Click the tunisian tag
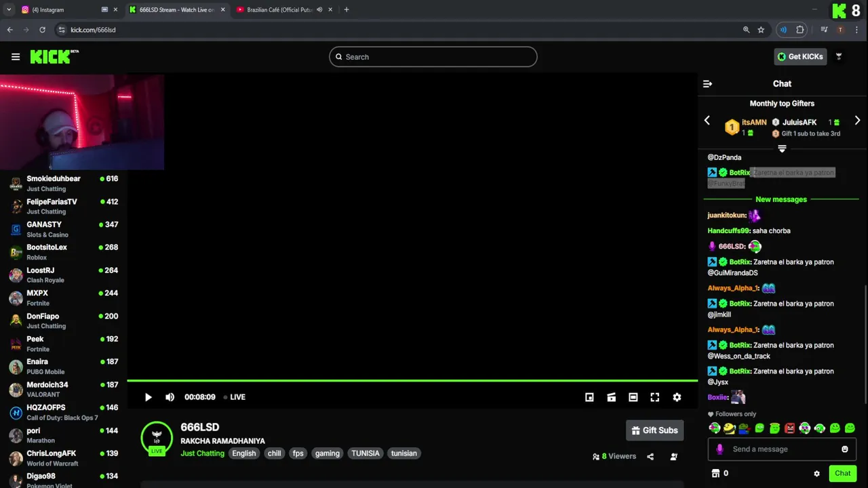 click(404, 453)
